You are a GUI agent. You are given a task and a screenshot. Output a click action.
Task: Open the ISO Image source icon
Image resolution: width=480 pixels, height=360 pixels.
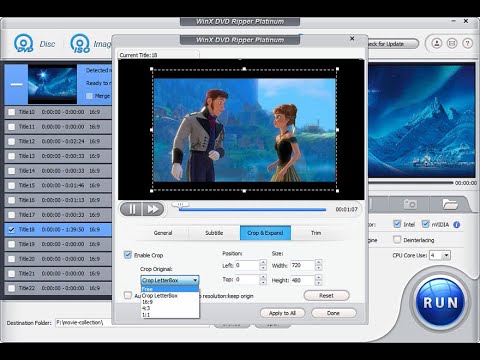[80, 43]
